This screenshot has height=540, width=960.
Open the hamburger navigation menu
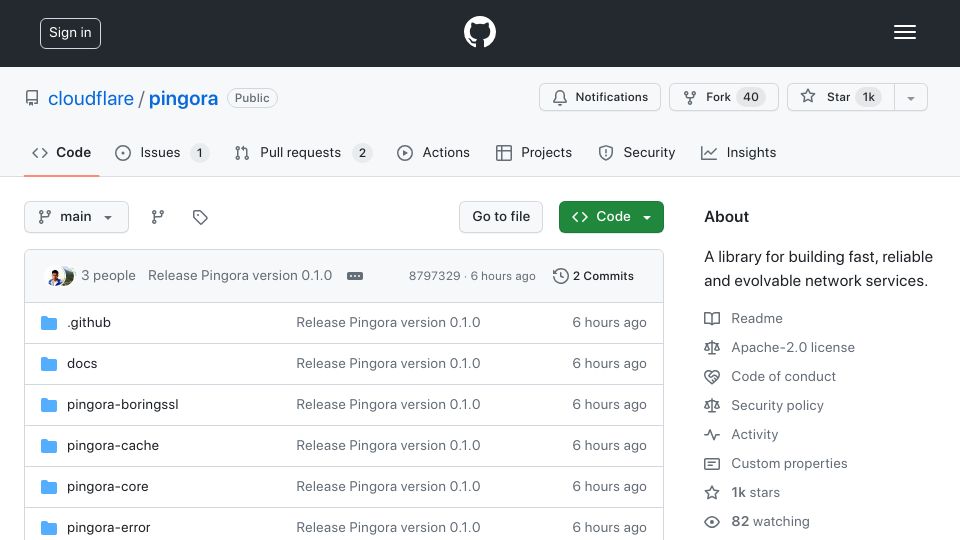tap(904, 32)
